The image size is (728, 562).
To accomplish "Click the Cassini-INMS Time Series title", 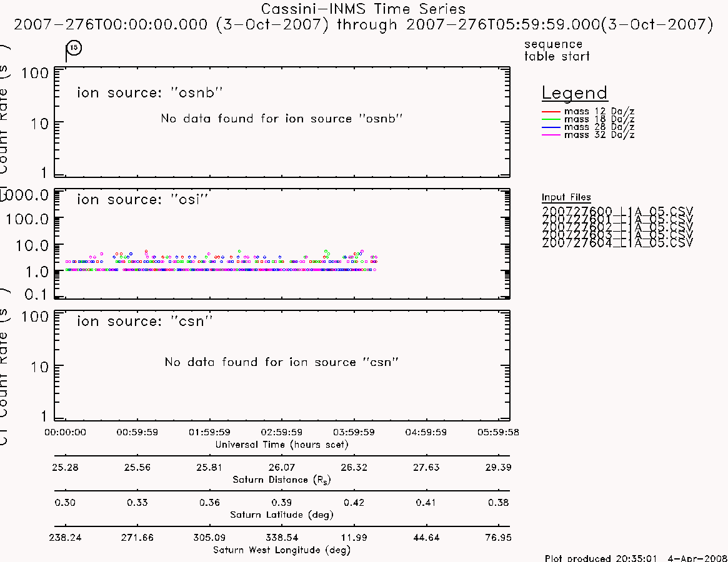I will point(363,9).
